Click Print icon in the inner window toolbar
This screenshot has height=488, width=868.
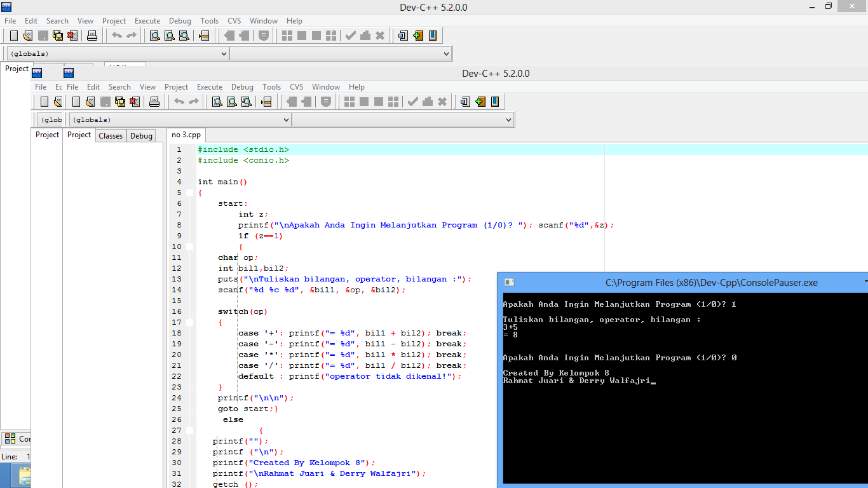pos(154,102)
